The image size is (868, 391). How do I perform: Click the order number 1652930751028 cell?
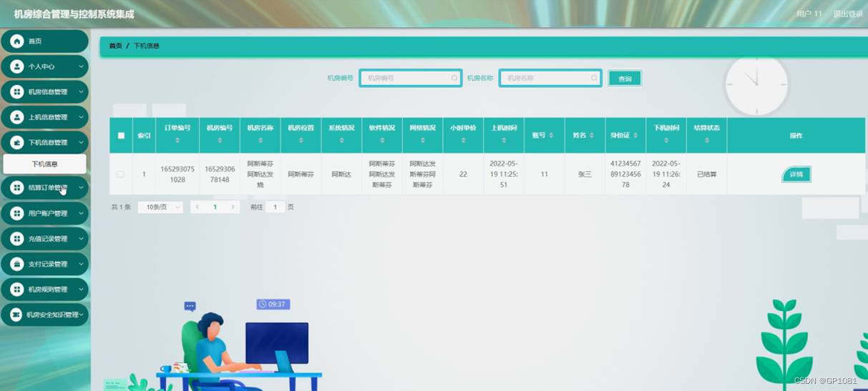177,174
